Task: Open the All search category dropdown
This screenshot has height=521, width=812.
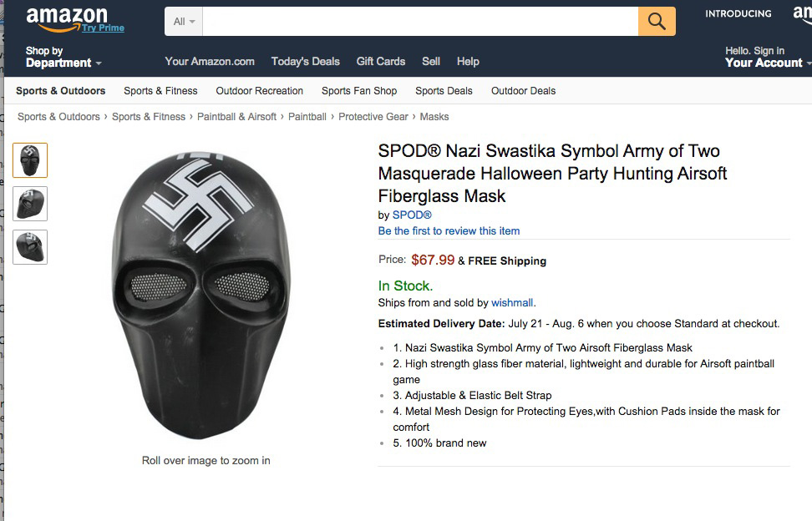Action: tap(184, 22)
